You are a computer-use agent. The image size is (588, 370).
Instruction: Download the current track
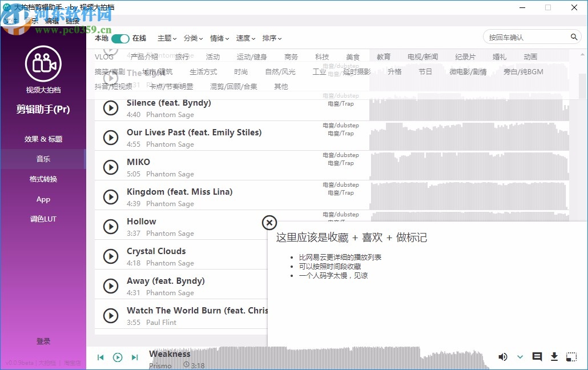tap(554, 357)
